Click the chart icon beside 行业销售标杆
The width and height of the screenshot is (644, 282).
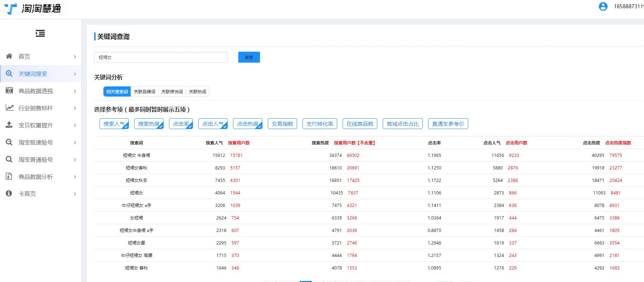(9, 108)
